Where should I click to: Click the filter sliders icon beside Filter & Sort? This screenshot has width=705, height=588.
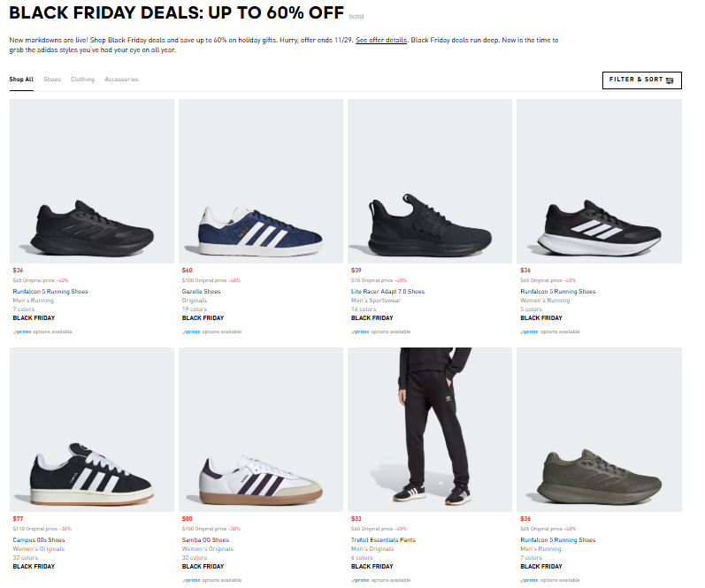(670, 80)
